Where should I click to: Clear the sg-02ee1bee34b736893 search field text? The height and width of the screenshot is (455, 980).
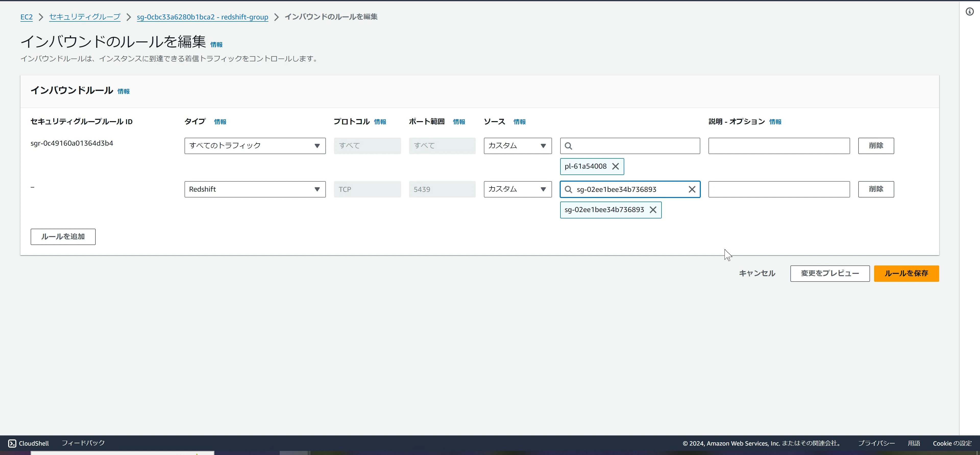(x=692, y=189)
